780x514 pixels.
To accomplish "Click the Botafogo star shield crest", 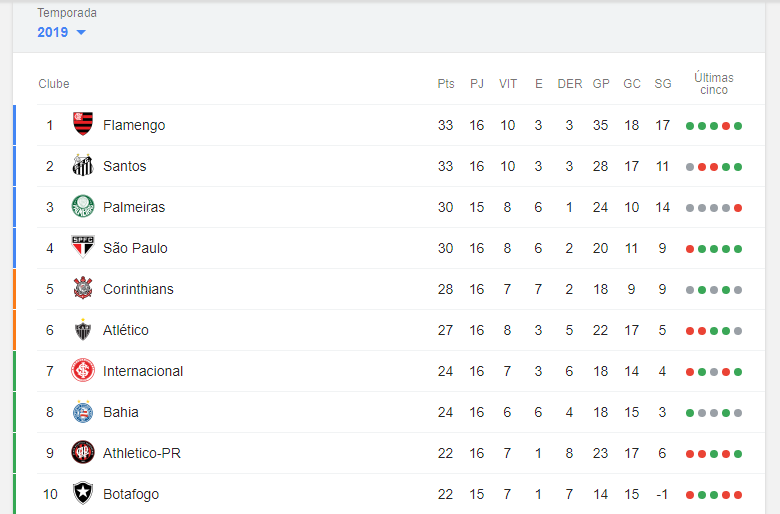I will tap(83, 493).
